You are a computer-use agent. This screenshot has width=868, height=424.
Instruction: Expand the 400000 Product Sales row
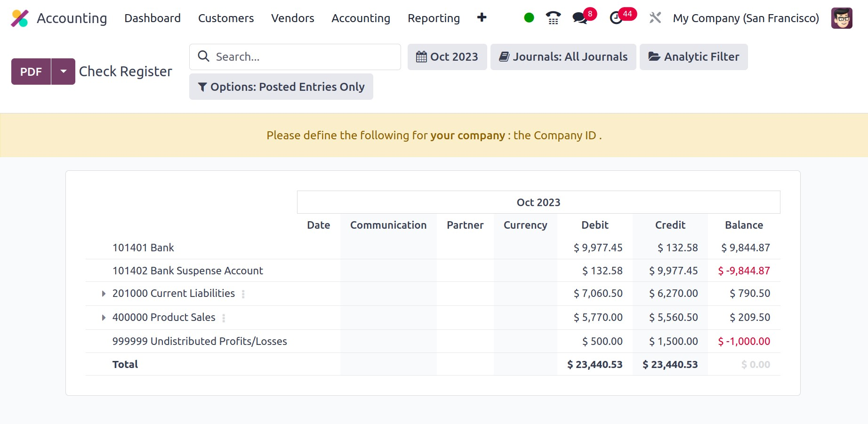[104, 318]
